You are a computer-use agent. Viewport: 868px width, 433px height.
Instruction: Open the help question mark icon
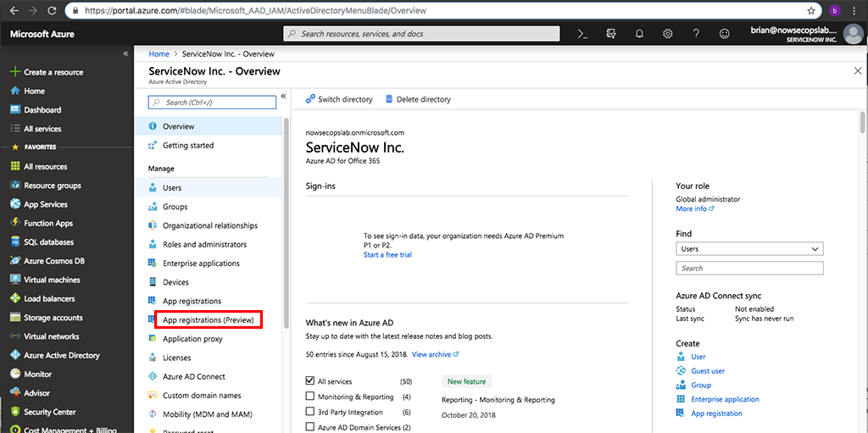tap(697, 34)
